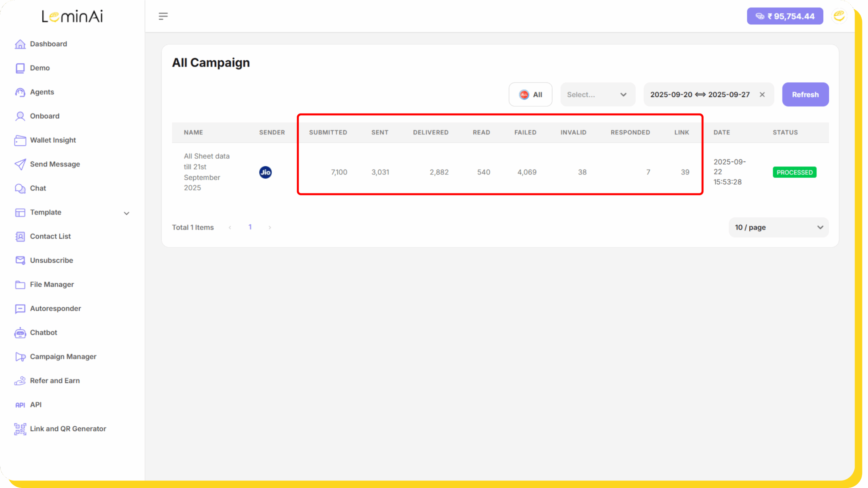Screen dimensions: 868x488
Task: Click the Campaign Manager megaphone icon
Action: [20, 357]
